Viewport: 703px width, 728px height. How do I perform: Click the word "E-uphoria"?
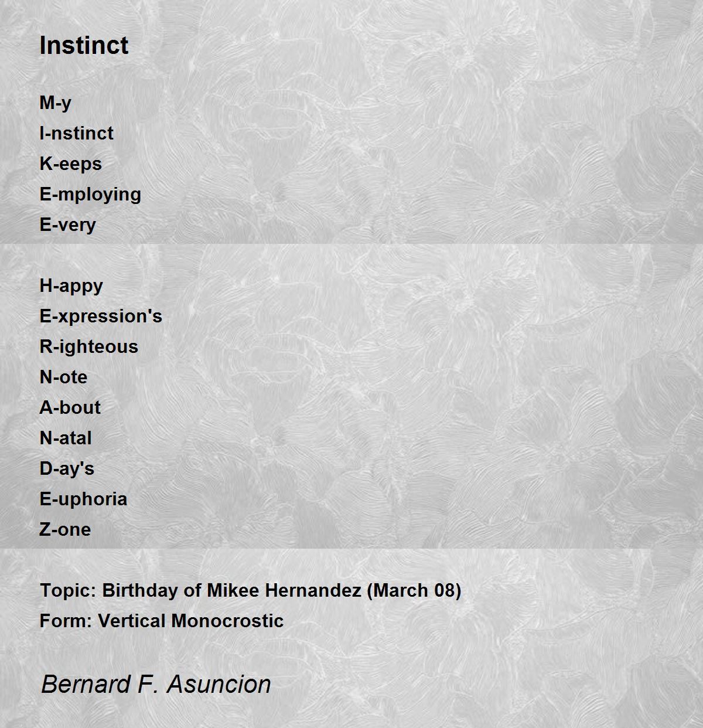83,499
